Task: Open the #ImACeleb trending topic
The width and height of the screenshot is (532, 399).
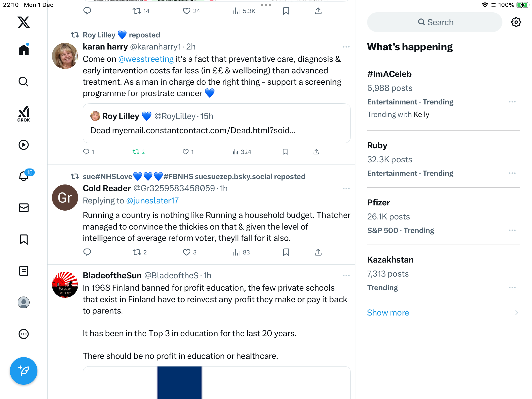Action: pos(389,74)
